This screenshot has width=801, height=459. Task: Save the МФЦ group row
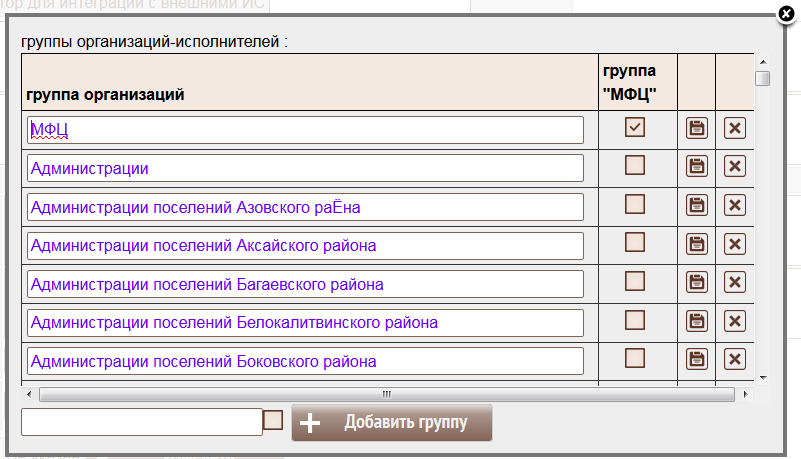point(696,128)
